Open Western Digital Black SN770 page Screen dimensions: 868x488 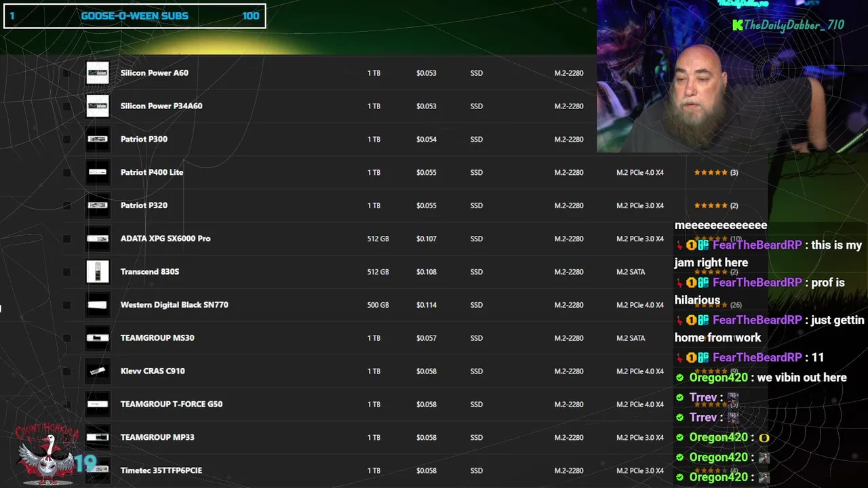[x=174, y=305]
